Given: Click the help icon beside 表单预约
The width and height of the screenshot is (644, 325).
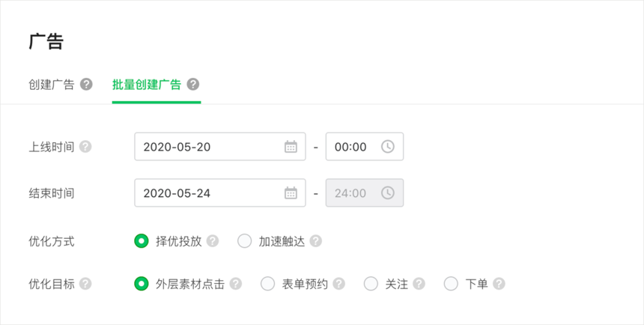Looking at the screenshot, I should click(x=338, y=284).
